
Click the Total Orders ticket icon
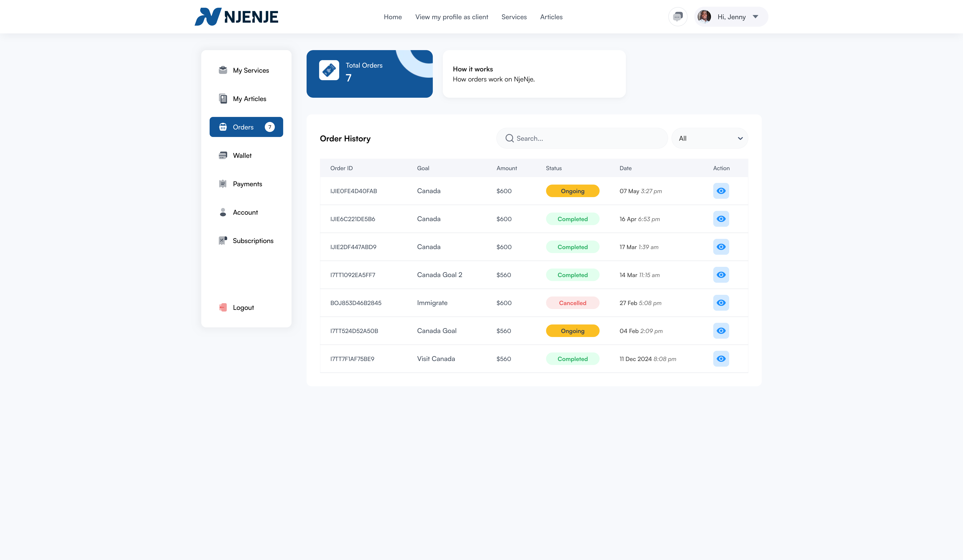329,70
